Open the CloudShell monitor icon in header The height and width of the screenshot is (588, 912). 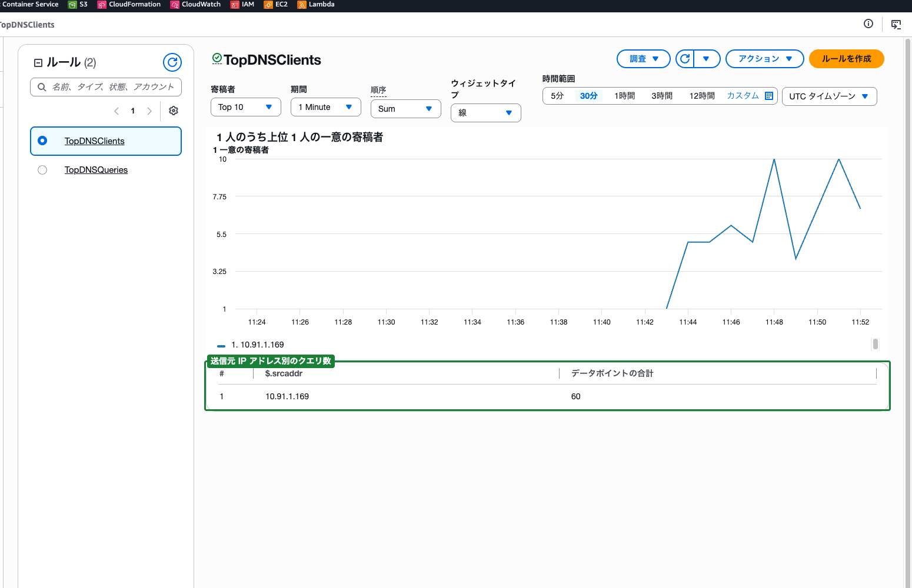896,24
